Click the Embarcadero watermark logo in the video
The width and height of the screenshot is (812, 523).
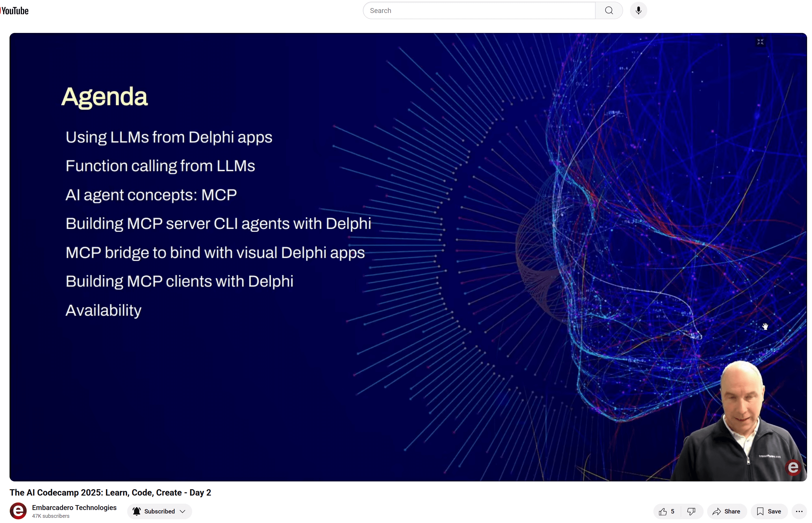tap(793, 468)
